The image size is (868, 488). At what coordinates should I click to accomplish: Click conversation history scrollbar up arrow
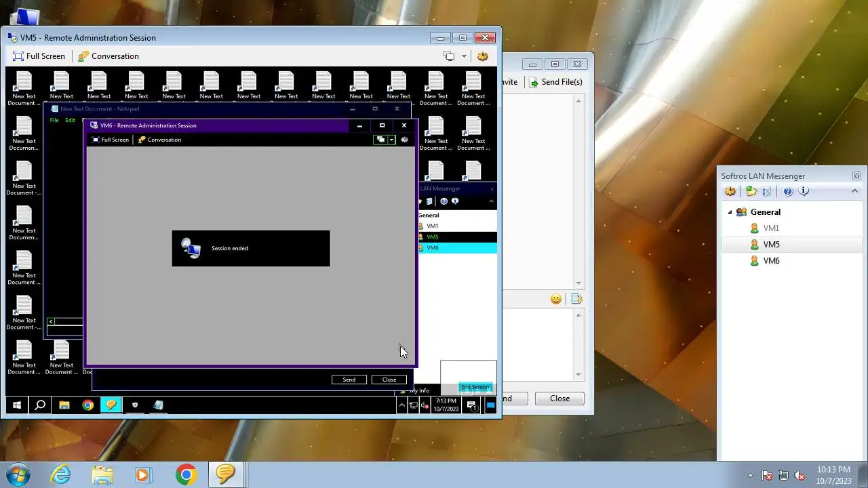(x=579, y=102)
